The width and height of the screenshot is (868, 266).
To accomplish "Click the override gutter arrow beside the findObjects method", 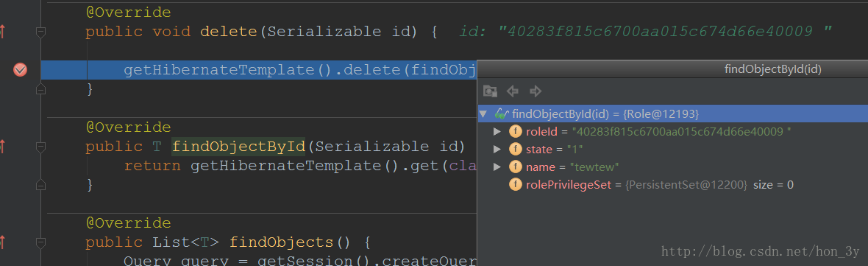I will [x=2, y=242].
